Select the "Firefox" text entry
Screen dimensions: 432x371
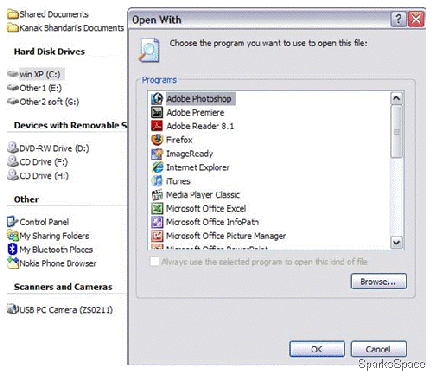pos(179,140)
